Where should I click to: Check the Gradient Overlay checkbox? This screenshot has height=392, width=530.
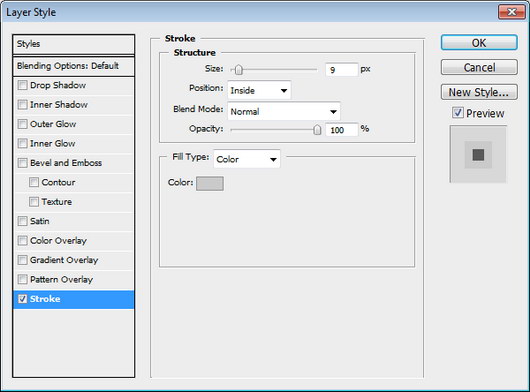pyautogui.click(x=22, y=260)
